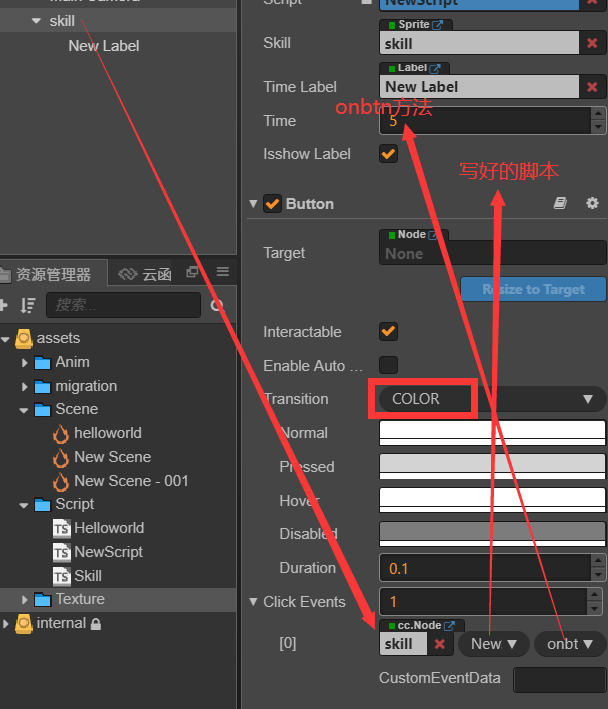608x709 pixels.
Task: Focus the assets search box
Action: (123, 305)
